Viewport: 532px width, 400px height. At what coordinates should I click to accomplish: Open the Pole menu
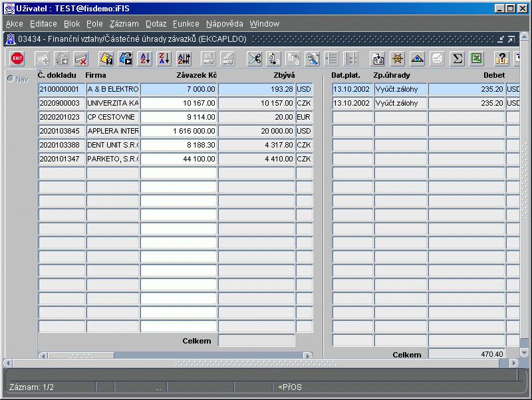pos(94,24)
